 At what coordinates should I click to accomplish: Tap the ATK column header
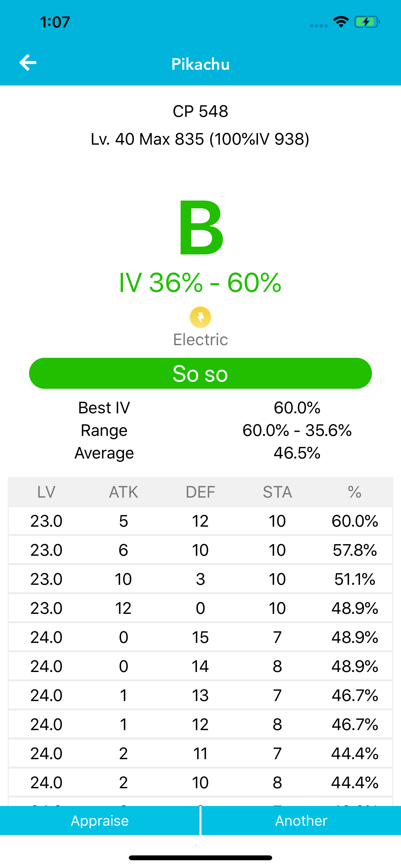click(123, 492)
